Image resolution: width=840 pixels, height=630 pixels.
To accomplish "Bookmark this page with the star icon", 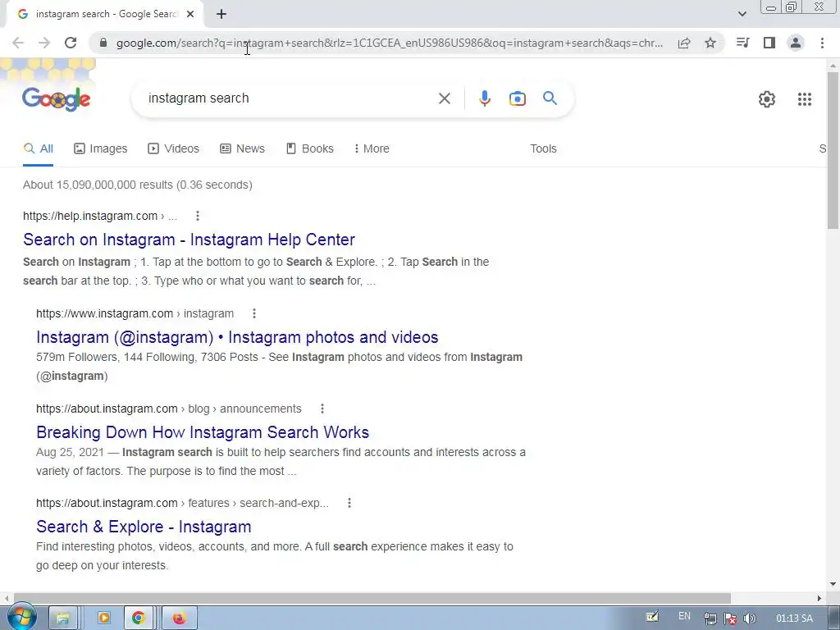I will point(710,43).
